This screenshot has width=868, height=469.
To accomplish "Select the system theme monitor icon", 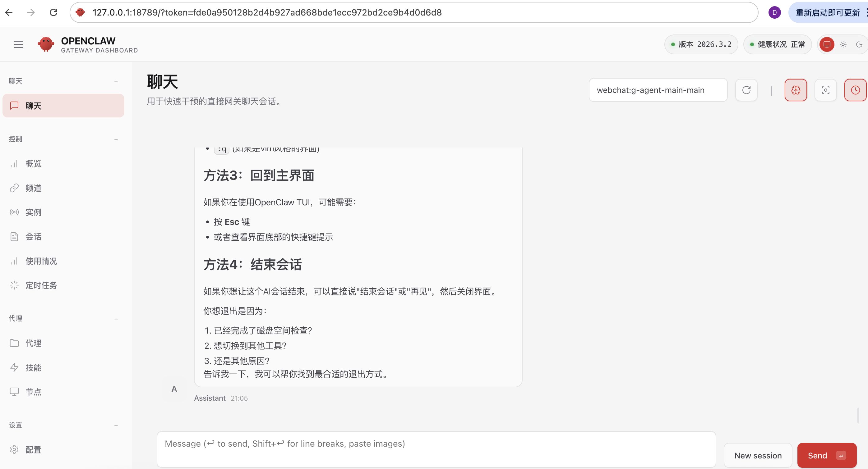I will click(827, 44).
